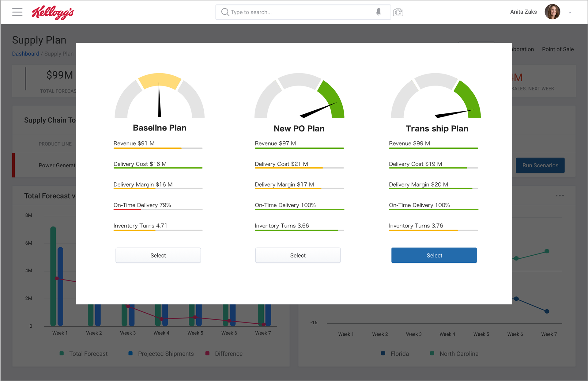Click the New PO Plan gauge
This screenshot has height=381, width=588.
click(299, 96)
